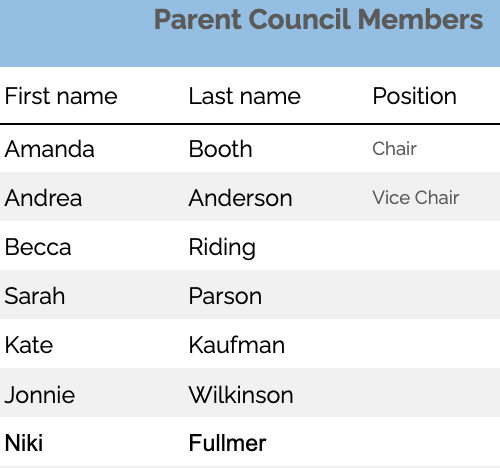Click the last name Kaufman
Viewport: 500px width, 468px height.
[237, 345]
